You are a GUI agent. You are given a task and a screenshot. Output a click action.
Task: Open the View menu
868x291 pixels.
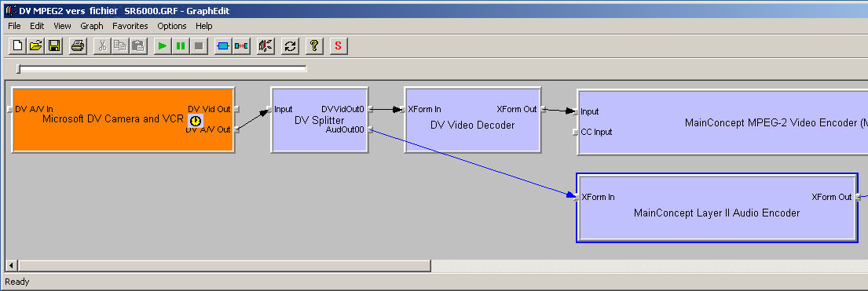62,26
